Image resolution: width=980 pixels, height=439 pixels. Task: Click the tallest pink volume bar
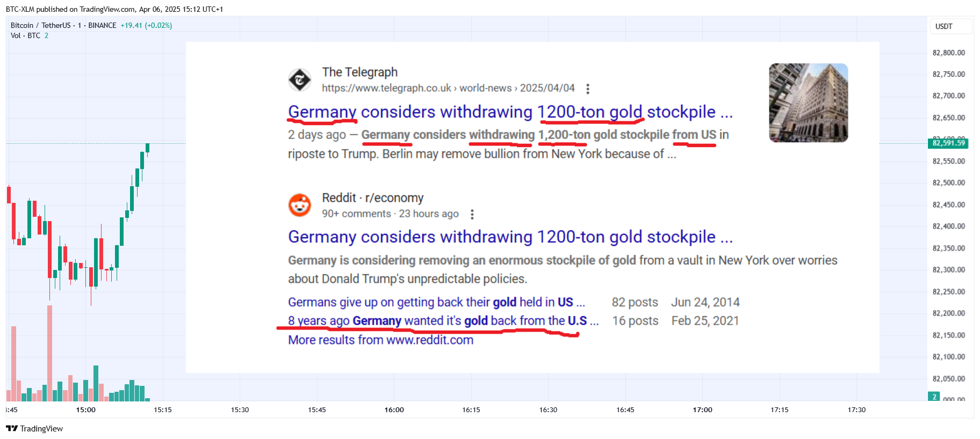[49, 353]
